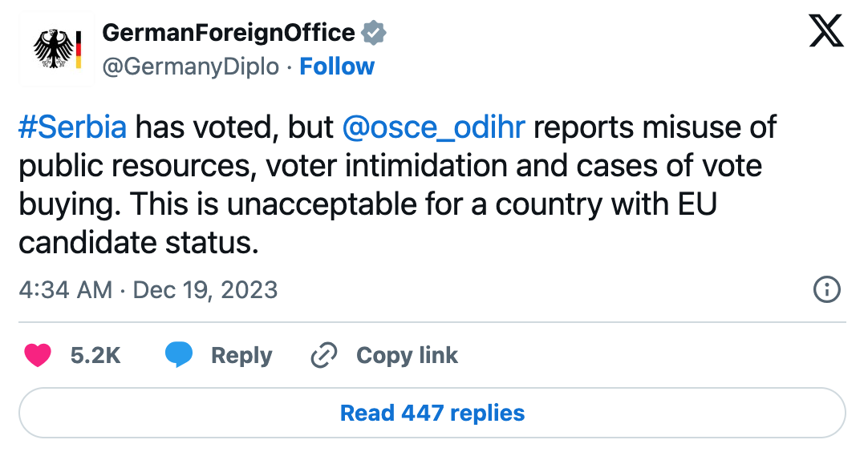Click the chain link copy icon

323,355
